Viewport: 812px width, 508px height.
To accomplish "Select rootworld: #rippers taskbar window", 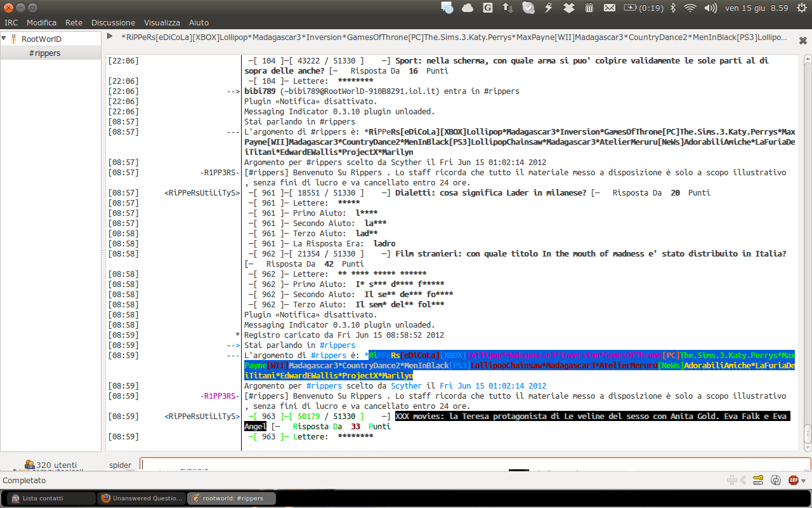I will coord(232,498).
